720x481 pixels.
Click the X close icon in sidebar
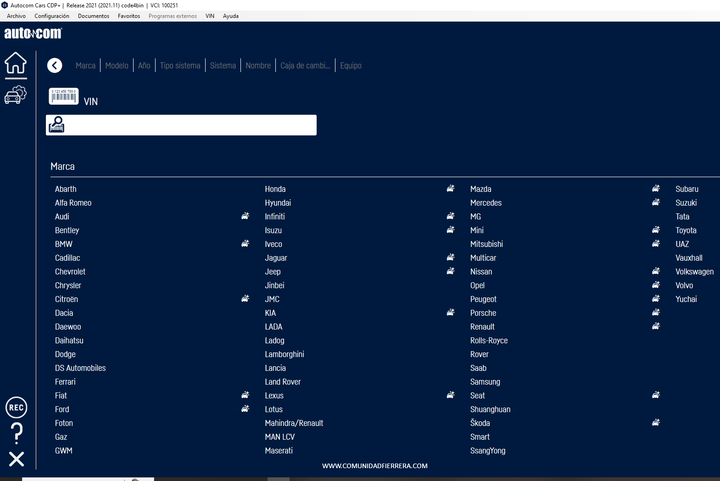[x=16, y=459]
